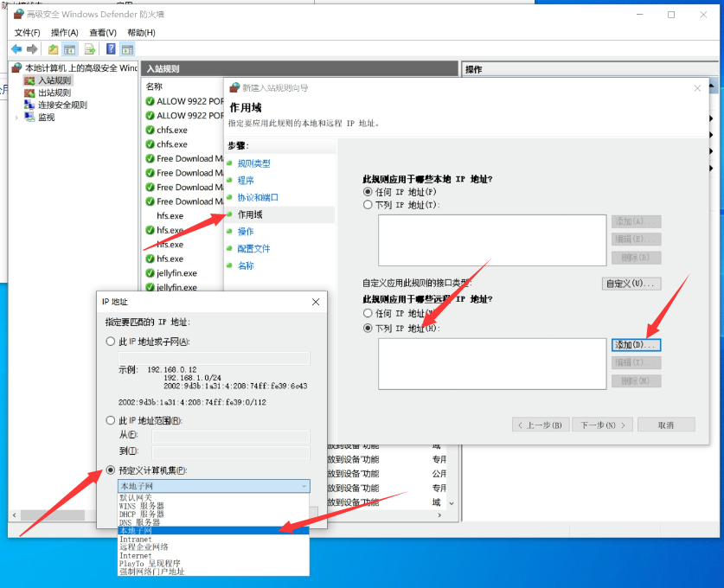Go to the 协议和端口 wizard step
Screen dimensions: 724x588
coord(258,197)
